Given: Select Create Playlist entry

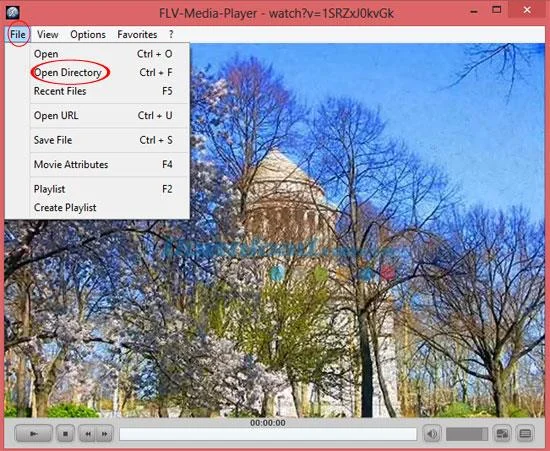Looking at the screenshot, I should 109,207.
